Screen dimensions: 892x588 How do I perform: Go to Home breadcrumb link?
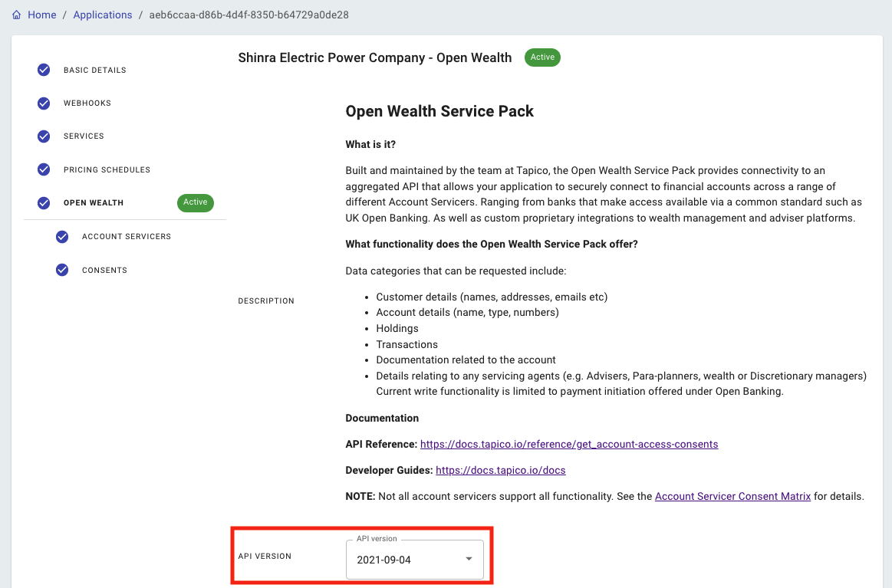click(x=42, y=15)
